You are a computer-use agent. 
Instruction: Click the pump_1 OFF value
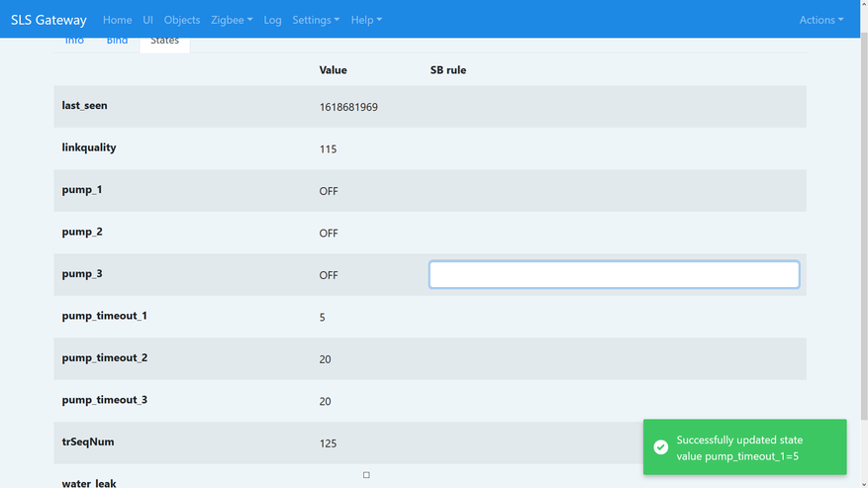pyautogui.click(x=329, y=191)
